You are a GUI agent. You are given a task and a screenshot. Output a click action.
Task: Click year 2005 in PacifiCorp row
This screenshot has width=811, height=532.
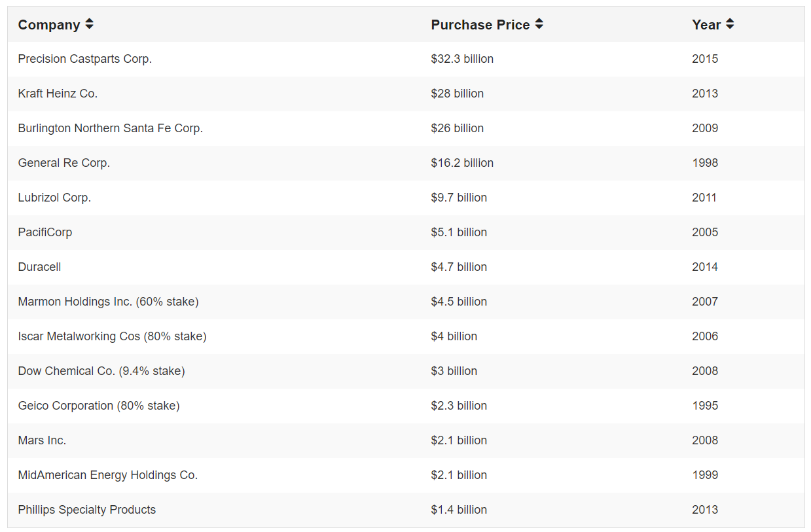click(x=705, y=232)
